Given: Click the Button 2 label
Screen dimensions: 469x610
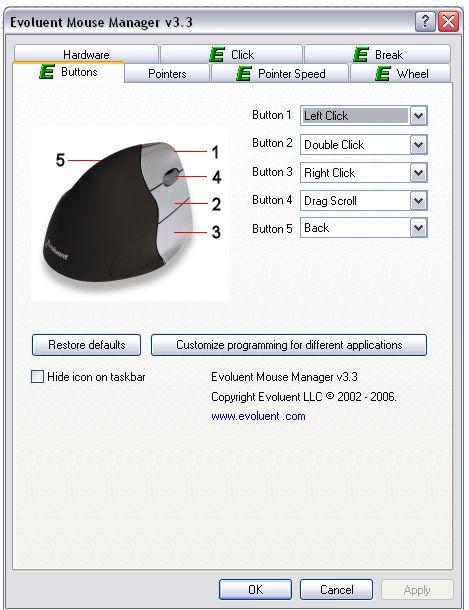Looking at the screenshot, I should click(272, 143).
